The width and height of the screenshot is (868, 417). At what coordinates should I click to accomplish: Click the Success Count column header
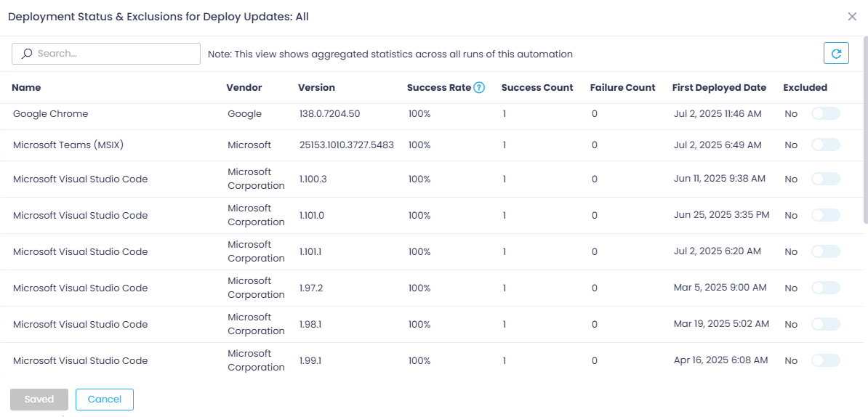(x=537, y=87)
